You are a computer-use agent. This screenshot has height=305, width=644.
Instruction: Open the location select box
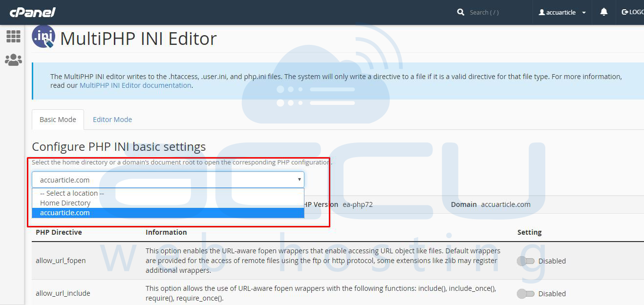168,180
